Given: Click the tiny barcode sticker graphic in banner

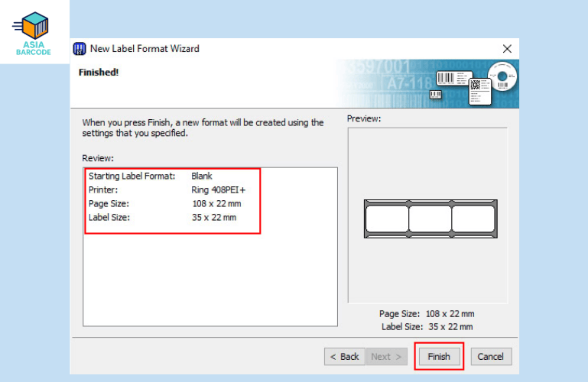Looking at the screenshot, I should coord(436,95).
